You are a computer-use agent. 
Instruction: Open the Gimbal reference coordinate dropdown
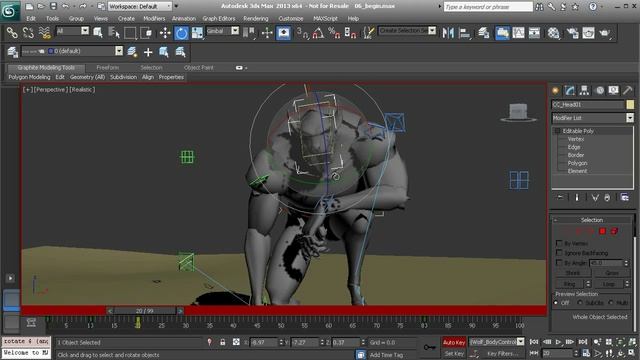222,31
